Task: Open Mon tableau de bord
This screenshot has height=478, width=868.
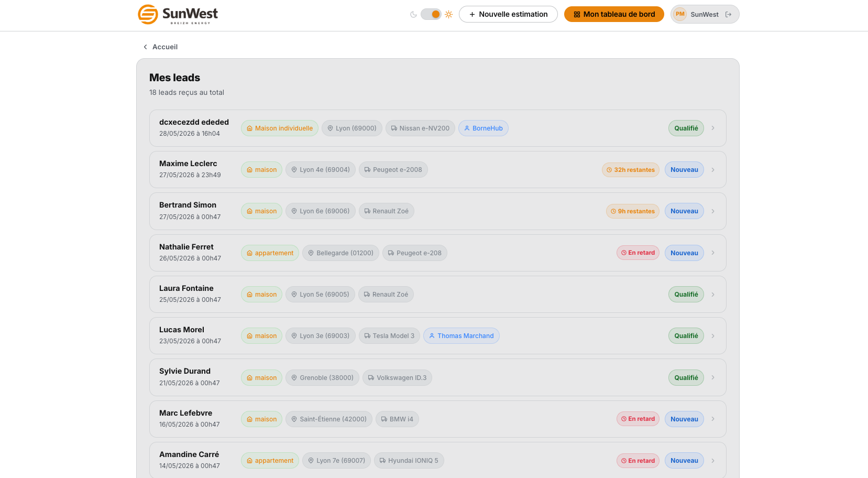Action: point(614,14)
